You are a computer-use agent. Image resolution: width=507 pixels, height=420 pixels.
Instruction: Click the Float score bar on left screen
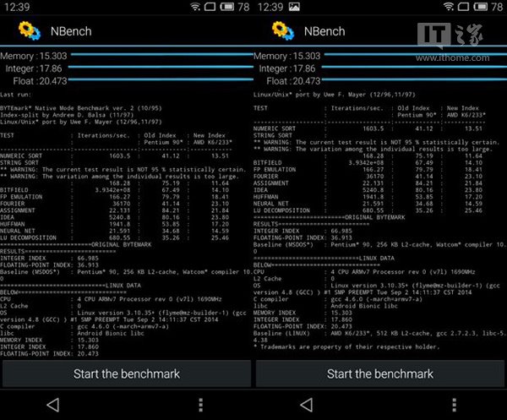pyautogui.click(x=161, y=79)
